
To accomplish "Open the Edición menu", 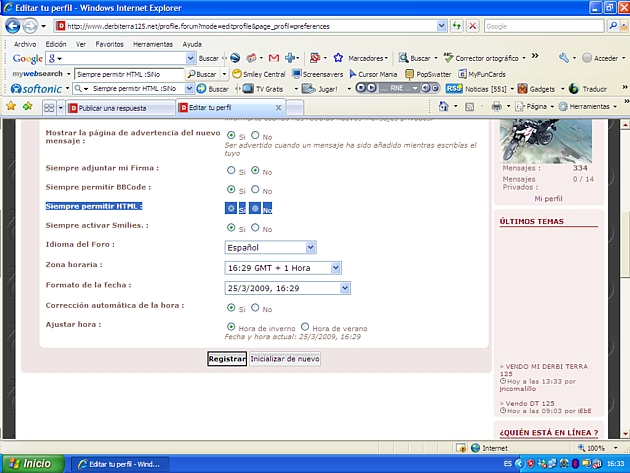I will (56, 44).
